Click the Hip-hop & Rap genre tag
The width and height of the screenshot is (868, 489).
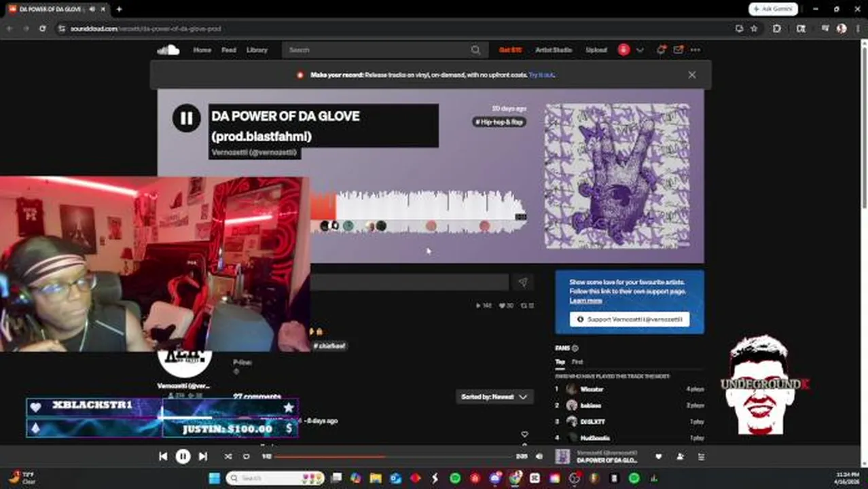tap(499, 122)
